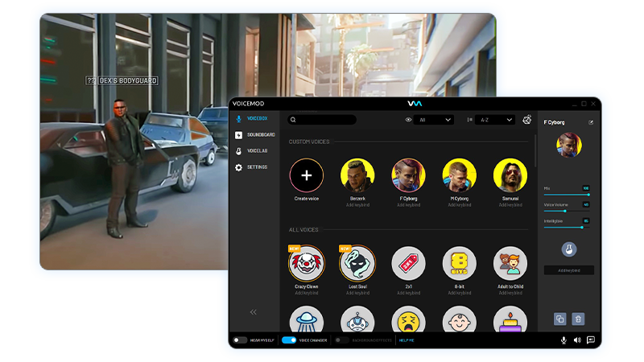Image resolution: width=644 pixels, height=362 pixels.
Task: Click the random voice dice icon
Action: pos(527,120)
